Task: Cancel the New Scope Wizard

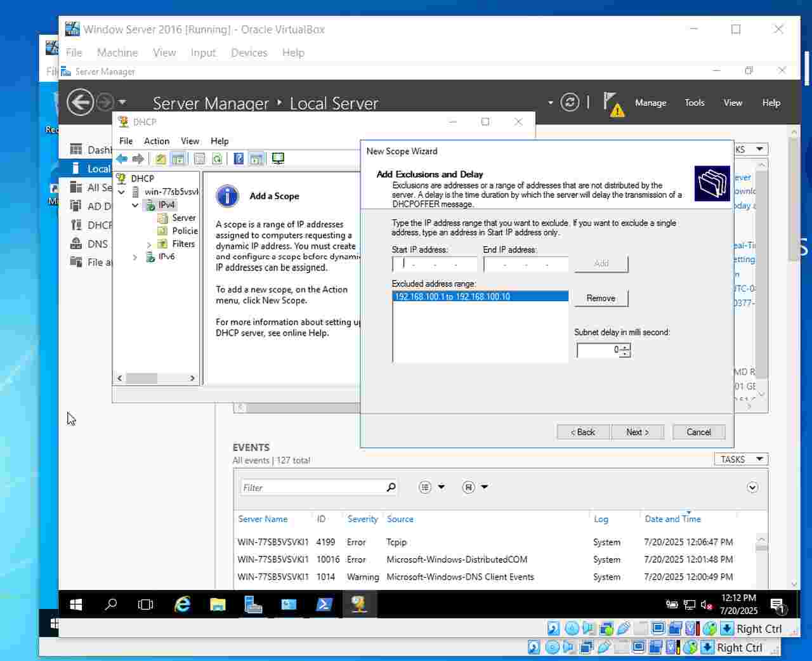Action: [698, 432]
